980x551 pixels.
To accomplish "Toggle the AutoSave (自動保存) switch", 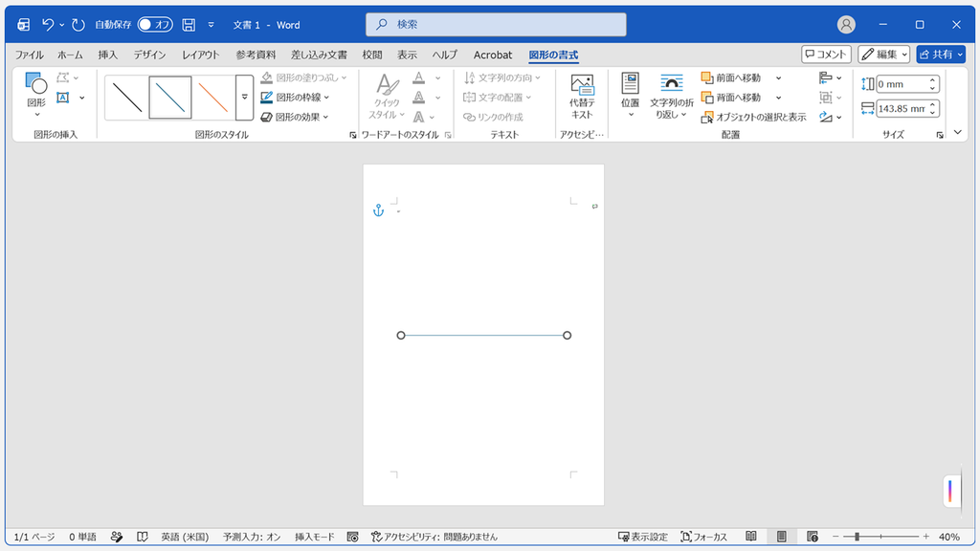I will 155,24.
